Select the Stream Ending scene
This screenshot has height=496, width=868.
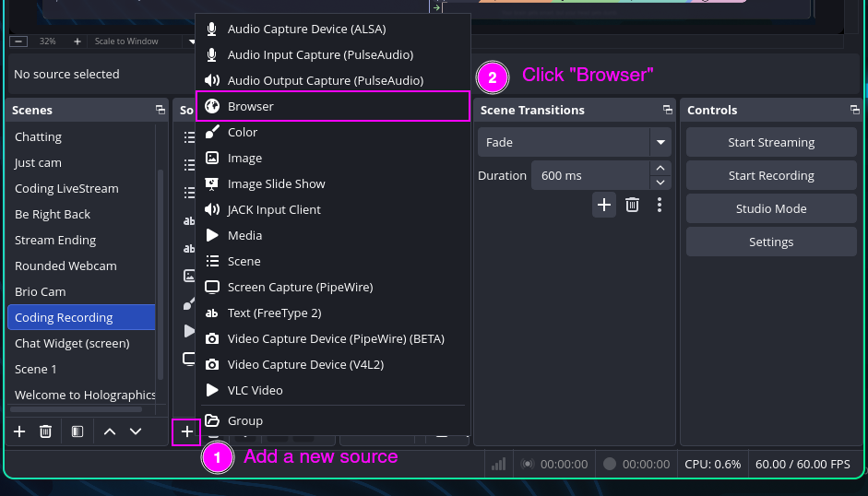tap(81, 241)
